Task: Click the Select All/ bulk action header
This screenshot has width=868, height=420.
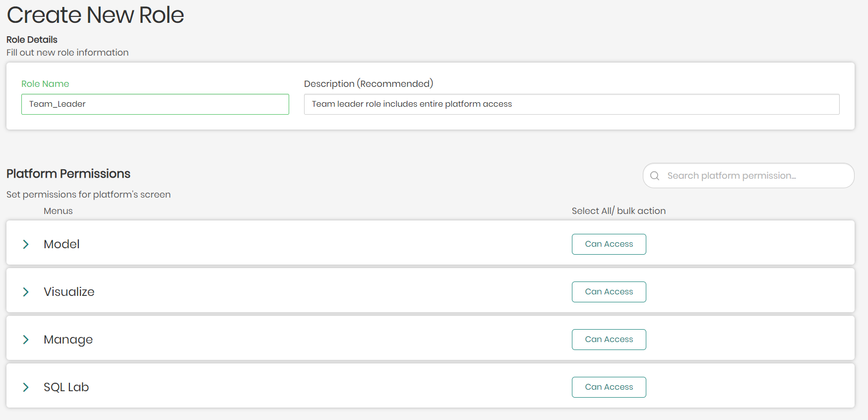Action: point(619,211)
